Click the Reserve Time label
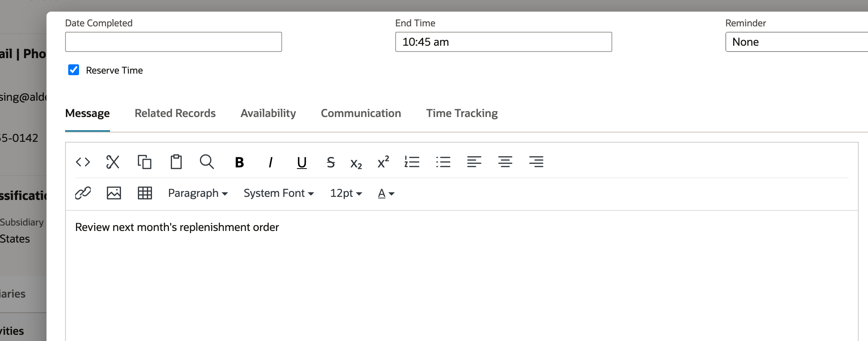868x341 pixels. pos(114,70)
